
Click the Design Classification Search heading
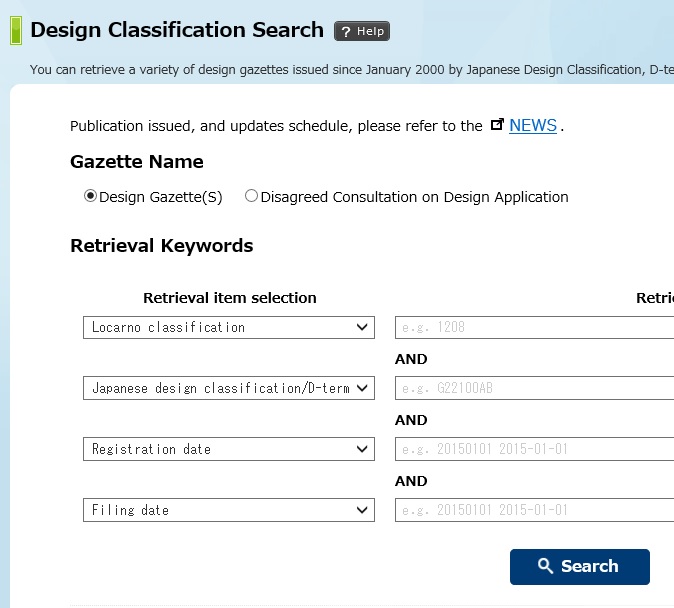[x=177, y=30]
